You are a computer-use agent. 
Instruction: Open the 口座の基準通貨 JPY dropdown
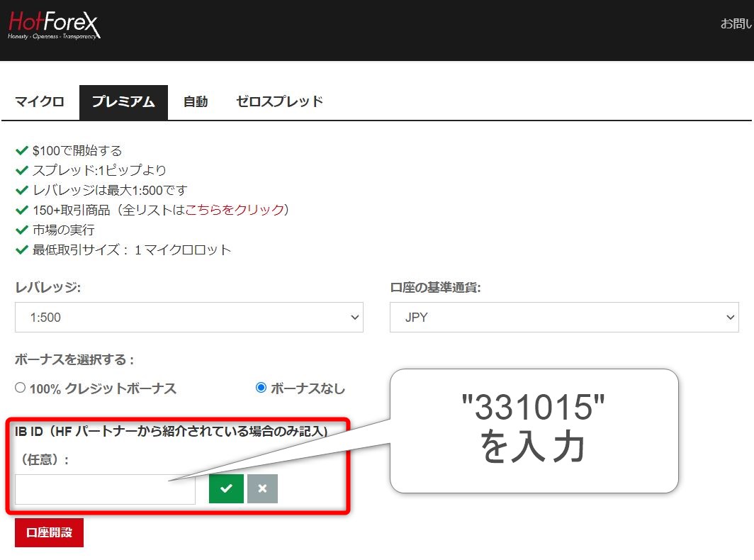tap(564, 317)
